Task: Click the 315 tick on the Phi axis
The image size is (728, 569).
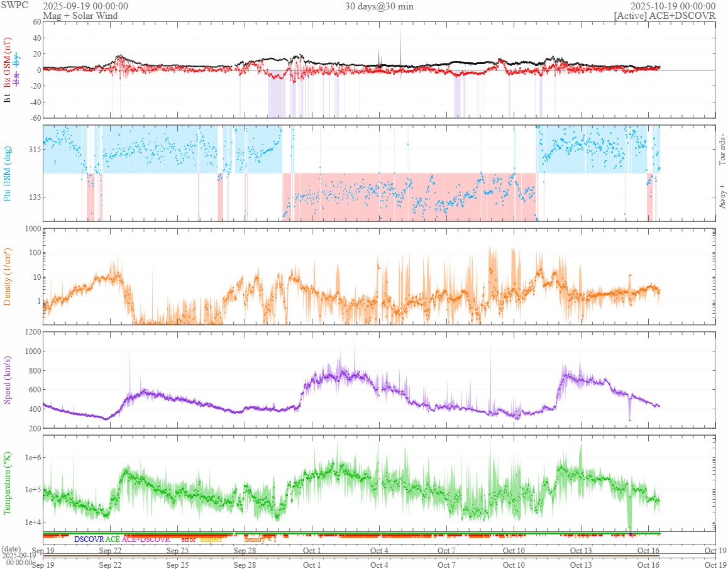Action: [x=35, y=150]
